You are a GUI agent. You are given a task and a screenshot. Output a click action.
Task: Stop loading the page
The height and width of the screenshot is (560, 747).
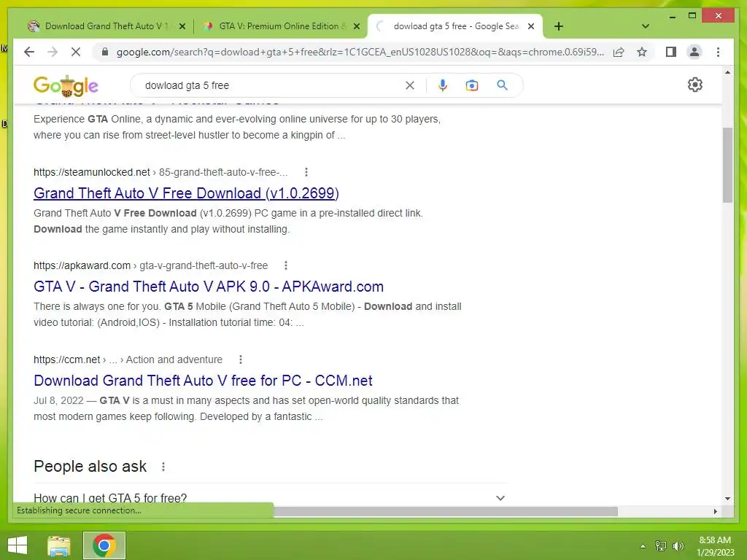click(x=76, y=52)
